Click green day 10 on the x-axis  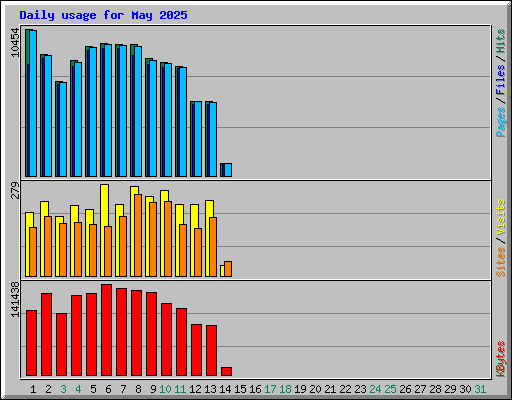point(165,389)
